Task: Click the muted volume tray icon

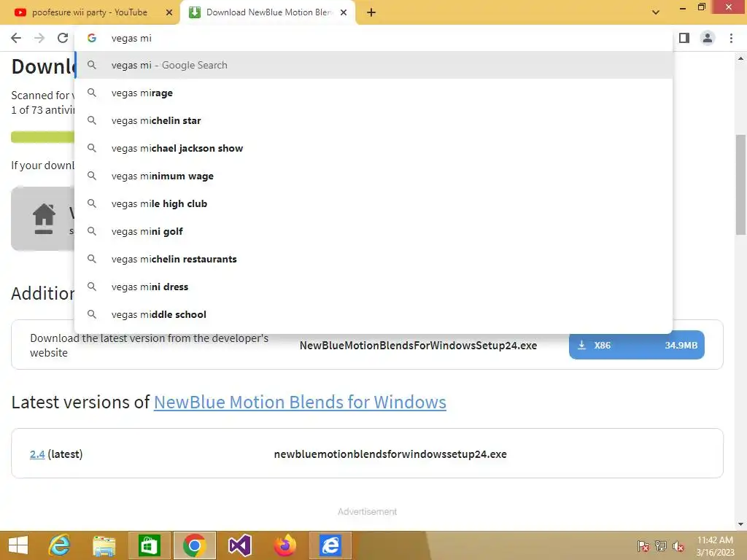Action: point(678,546)
